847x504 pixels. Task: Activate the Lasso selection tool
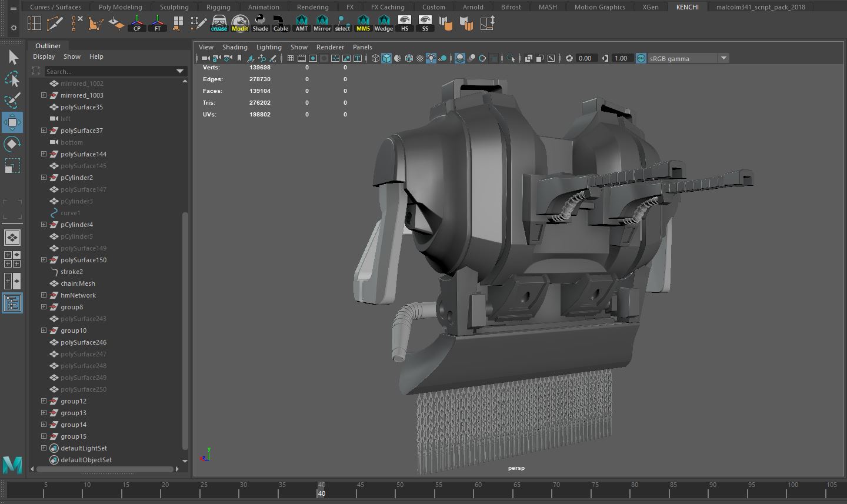[x=12, y=79]
